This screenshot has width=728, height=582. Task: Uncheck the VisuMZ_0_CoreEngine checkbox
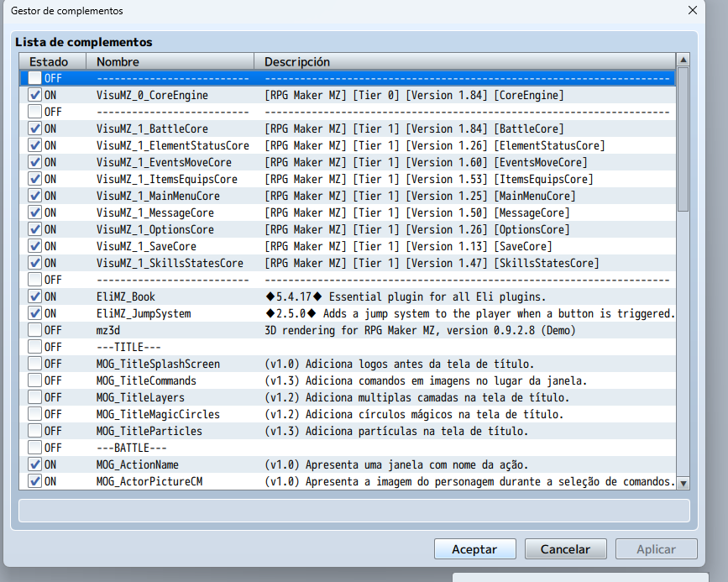34,95
